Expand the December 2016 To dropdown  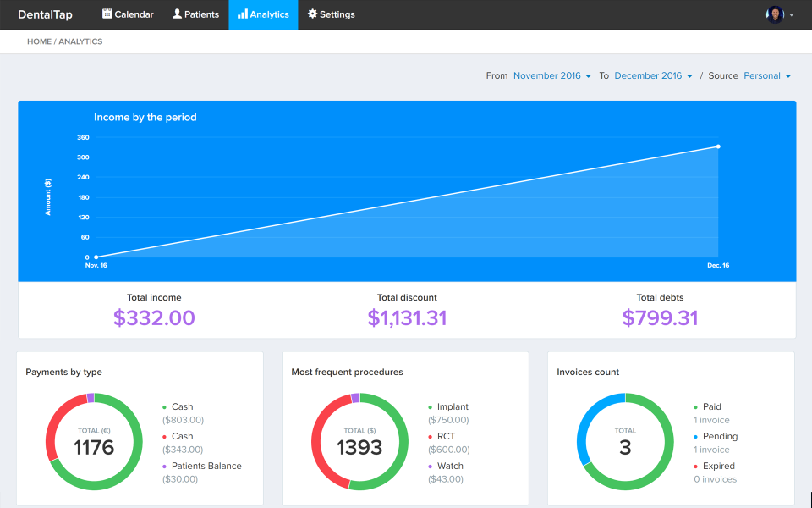pos(653,75)
